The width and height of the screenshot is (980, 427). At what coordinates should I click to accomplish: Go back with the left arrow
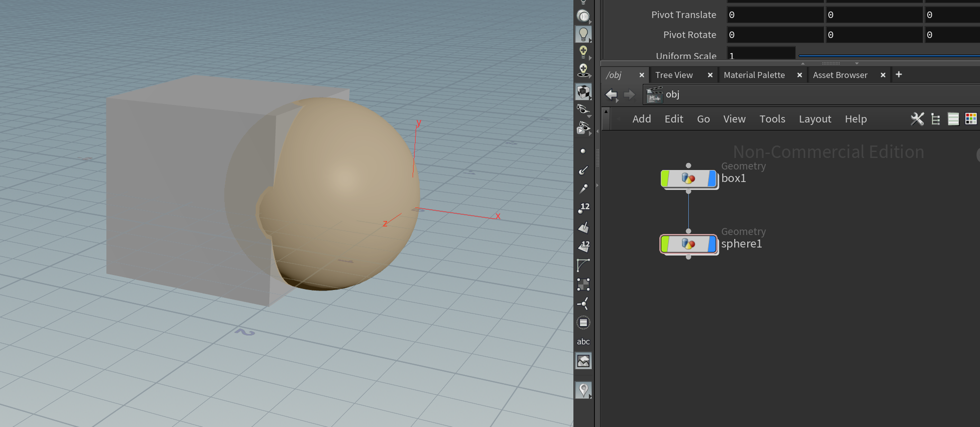[611, 94]
